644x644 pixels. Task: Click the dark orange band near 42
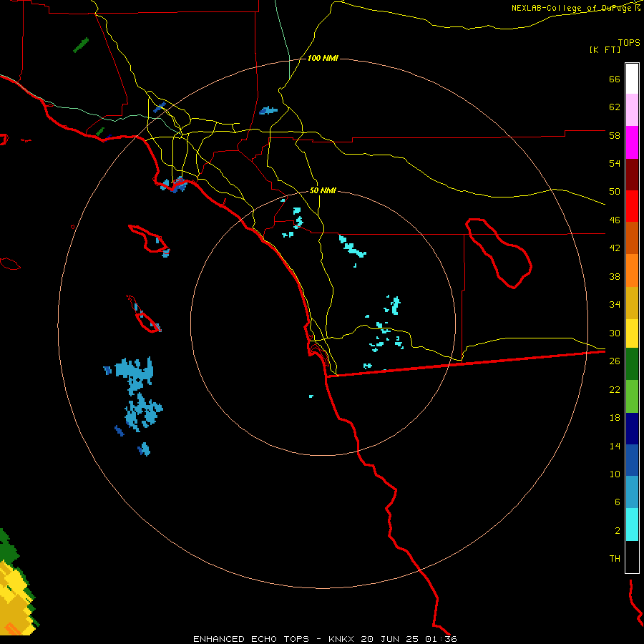632,238
